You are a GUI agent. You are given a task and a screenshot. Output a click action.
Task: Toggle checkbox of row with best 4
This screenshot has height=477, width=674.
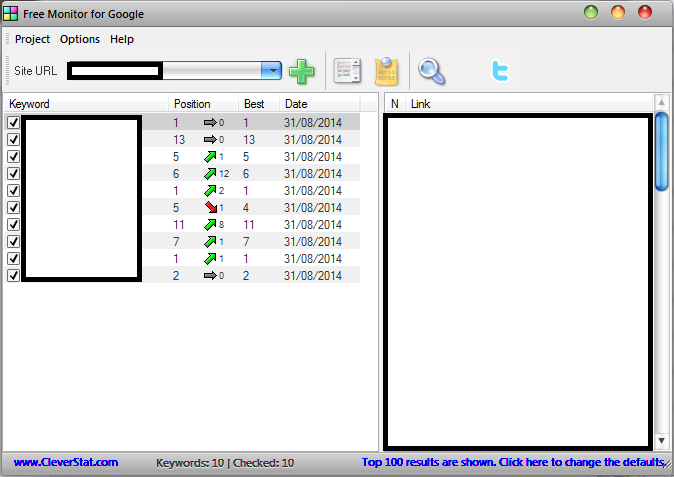[x=13, y=207]
